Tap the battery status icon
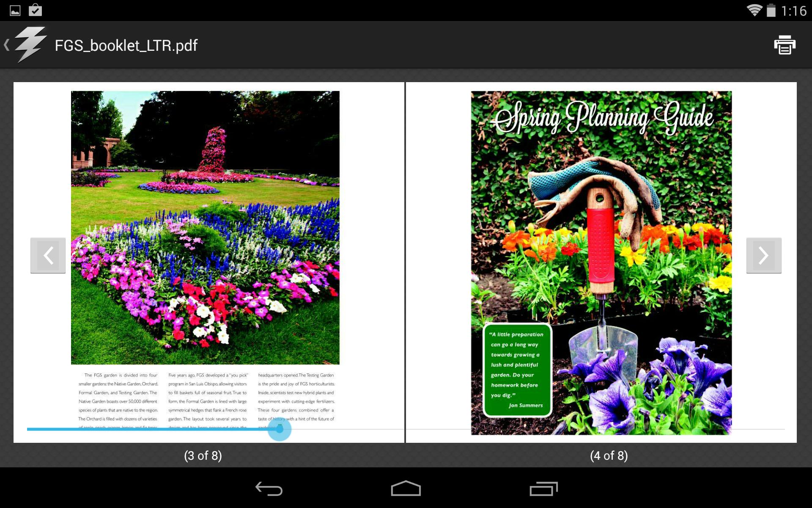The image size is (812, 508). pos(771,10)
